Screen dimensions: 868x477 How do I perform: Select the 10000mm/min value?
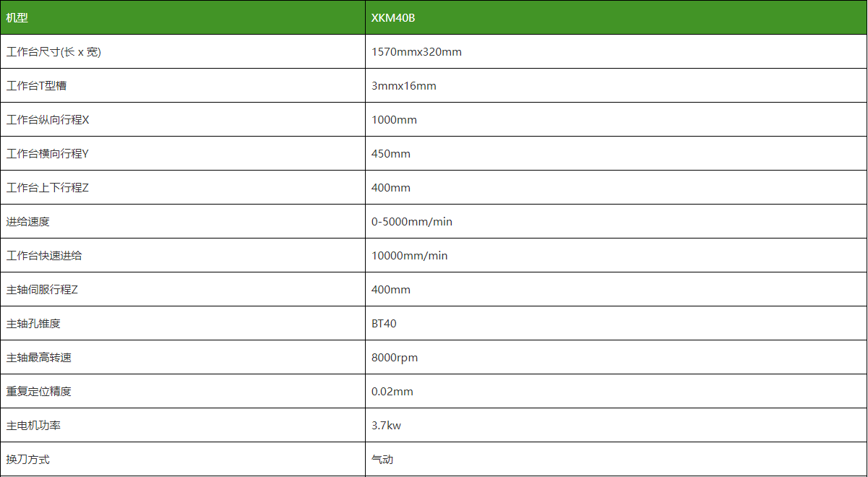[x=410, y=256]
